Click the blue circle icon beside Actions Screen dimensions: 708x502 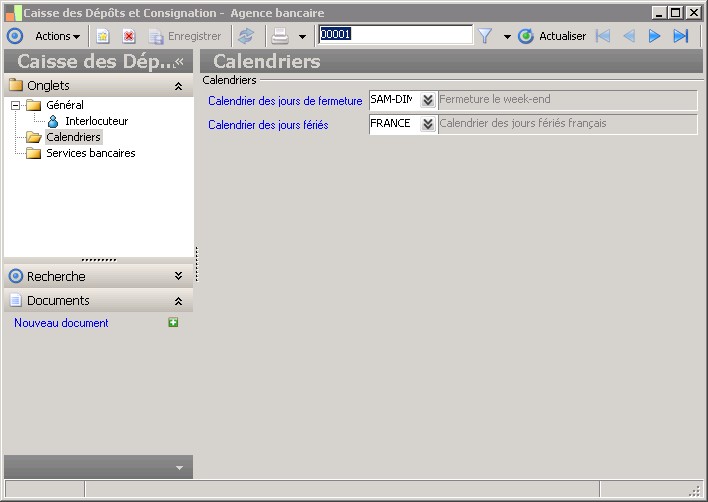click(x=15, y=36)
